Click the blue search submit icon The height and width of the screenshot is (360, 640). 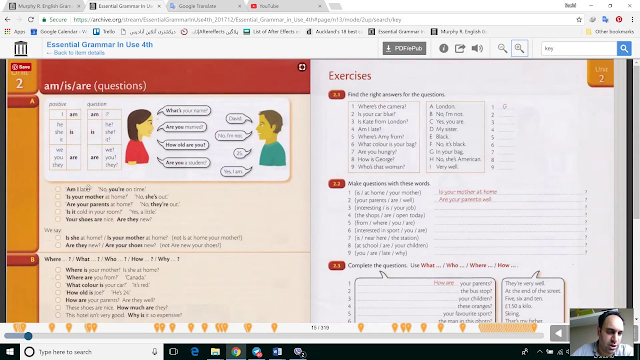[624, 49]
